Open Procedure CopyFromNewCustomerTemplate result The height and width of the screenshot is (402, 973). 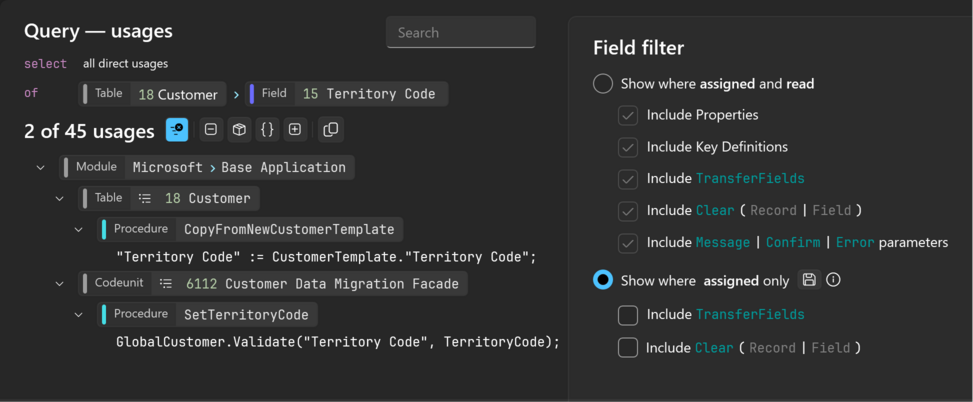(250, 230)
